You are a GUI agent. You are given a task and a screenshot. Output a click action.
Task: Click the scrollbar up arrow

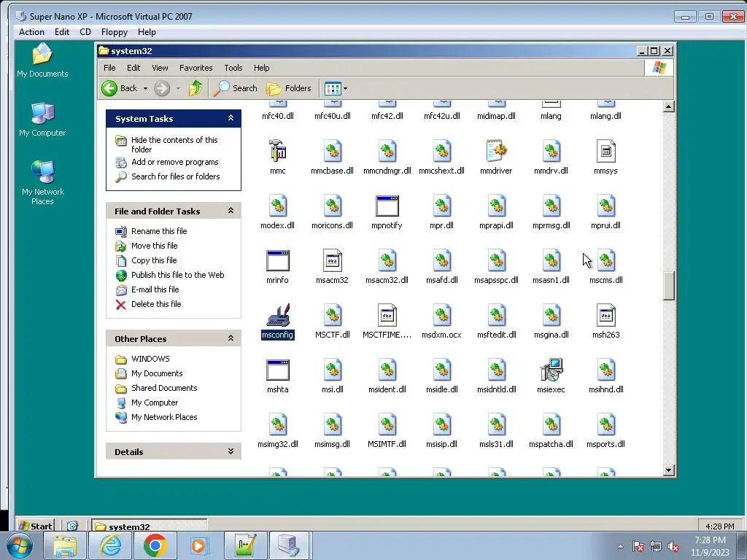pyautogui.click(x=668, y=106)
